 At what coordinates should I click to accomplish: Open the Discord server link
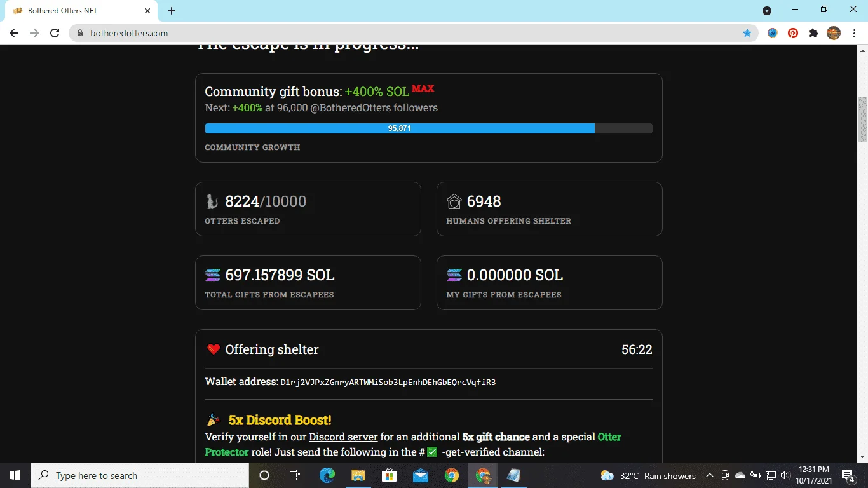tap(343, 437)
